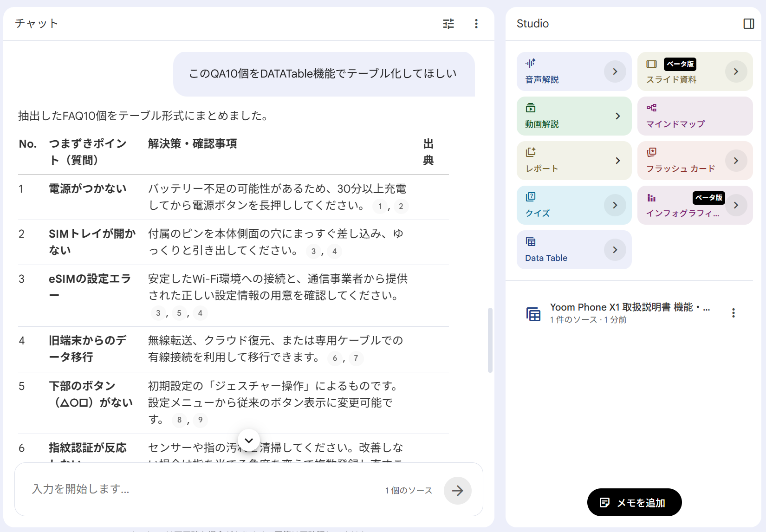Image resolution: width=766 pixels, height=532 pixels.
Task: Click ベータ版 badge on インフォグラフィック
Action: [x=709, y=198]
